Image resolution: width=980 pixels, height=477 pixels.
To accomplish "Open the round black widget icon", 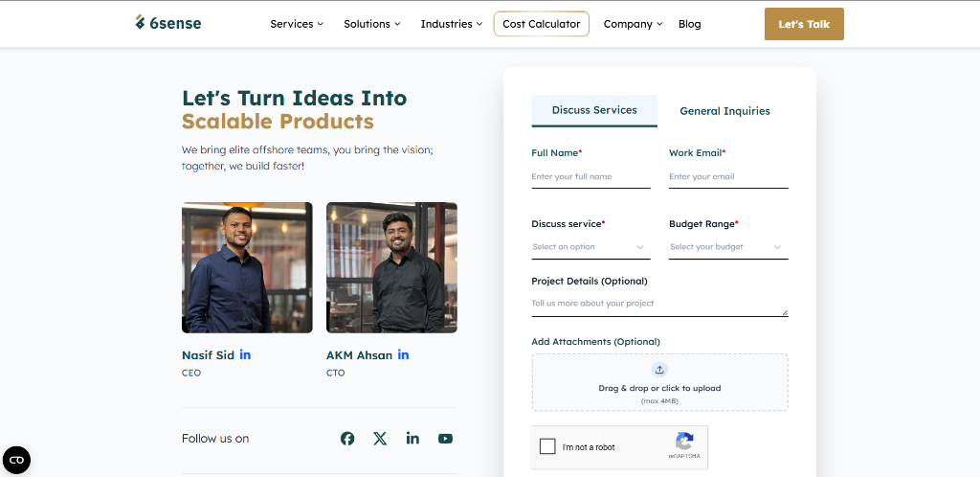I will [x=16, y=460].
